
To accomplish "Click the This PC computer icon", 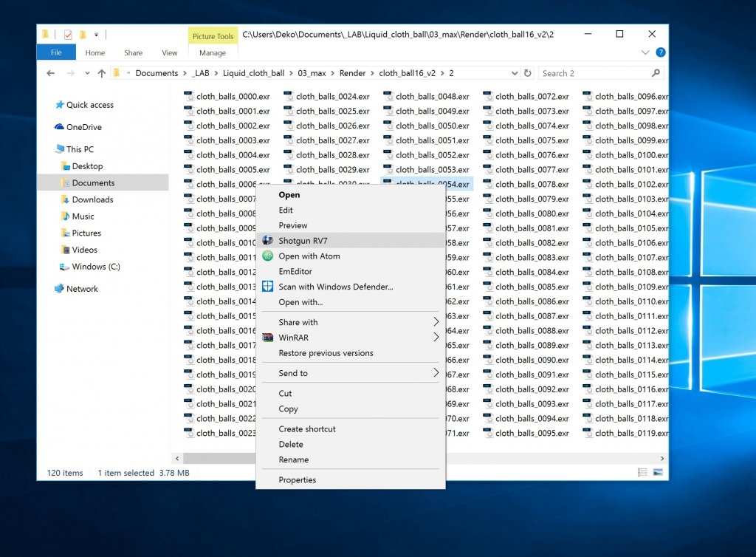I will point(59,148).
